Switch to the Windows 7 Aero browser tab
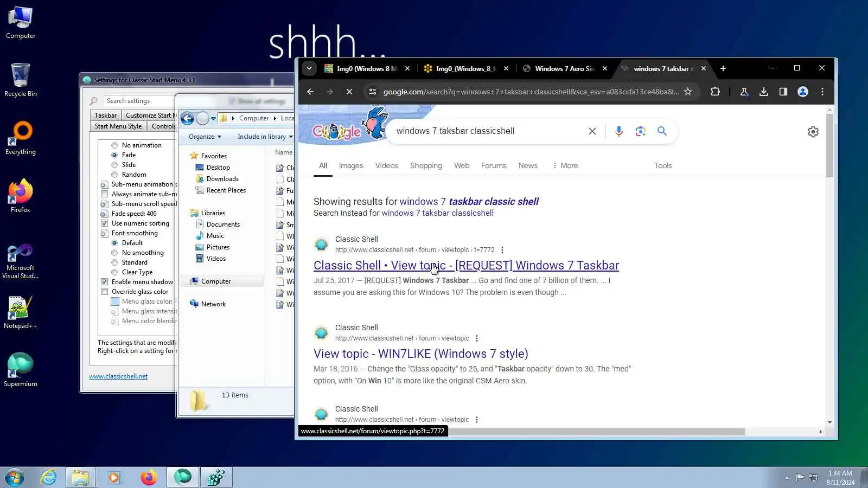Screen dimensions: 868x488 pyautogui.click(x=564, y=69)
